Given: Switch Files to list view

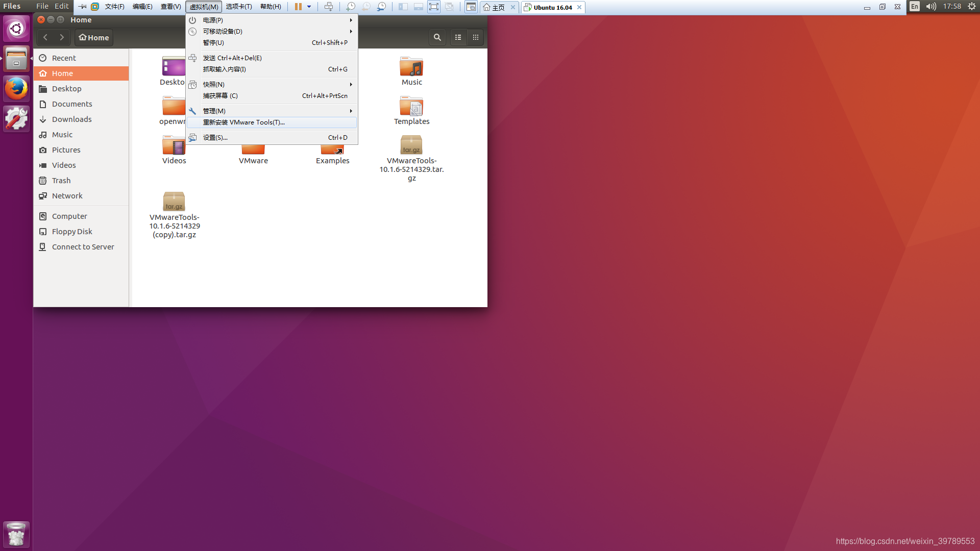Looking at the screenshot, I should tap(458, 37).
